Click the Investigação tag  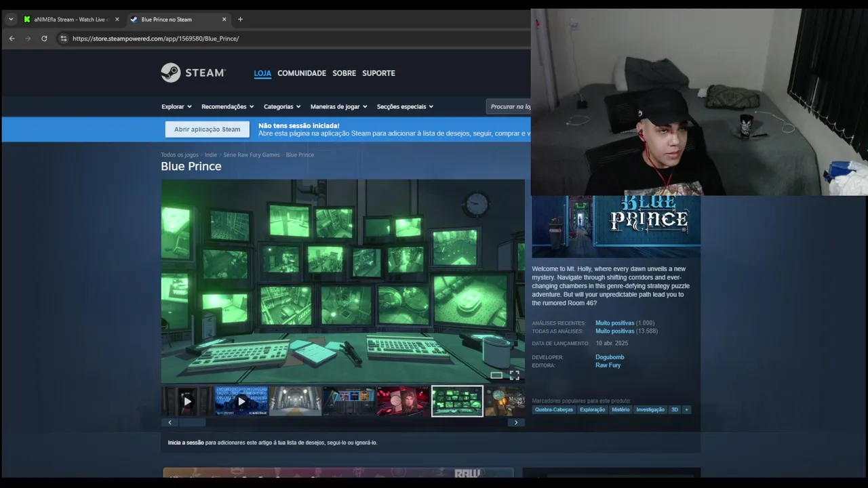tap(650, 409)
